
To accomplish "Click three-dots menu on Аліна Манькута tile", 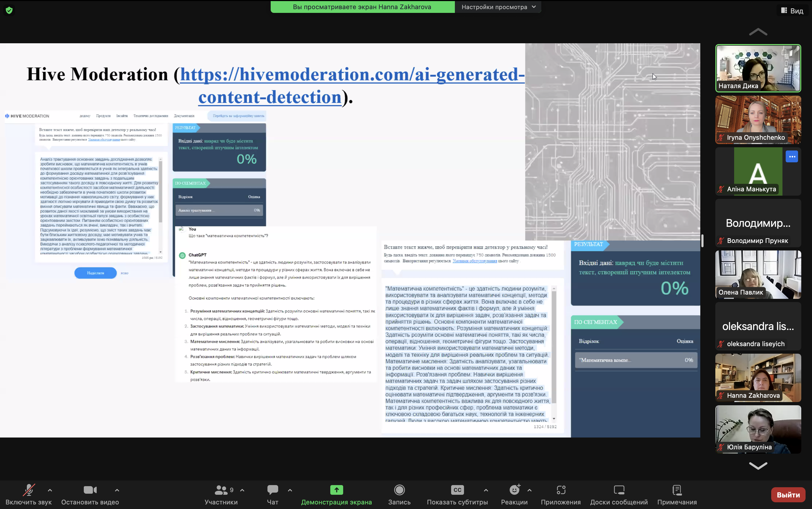I will (x=792, y=156).
